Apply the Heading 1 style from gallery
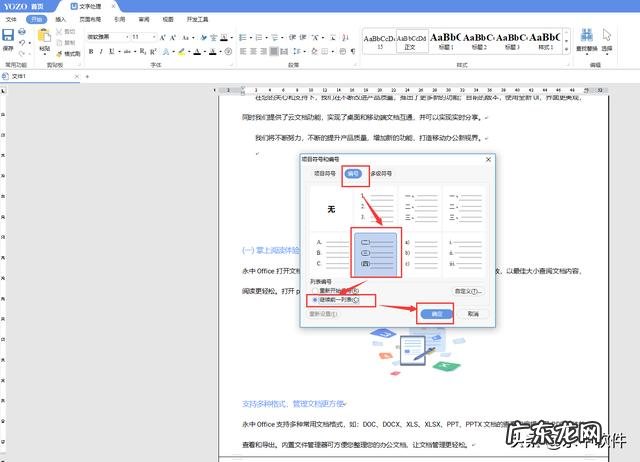 pyautogui.click(x=445, y=41)
